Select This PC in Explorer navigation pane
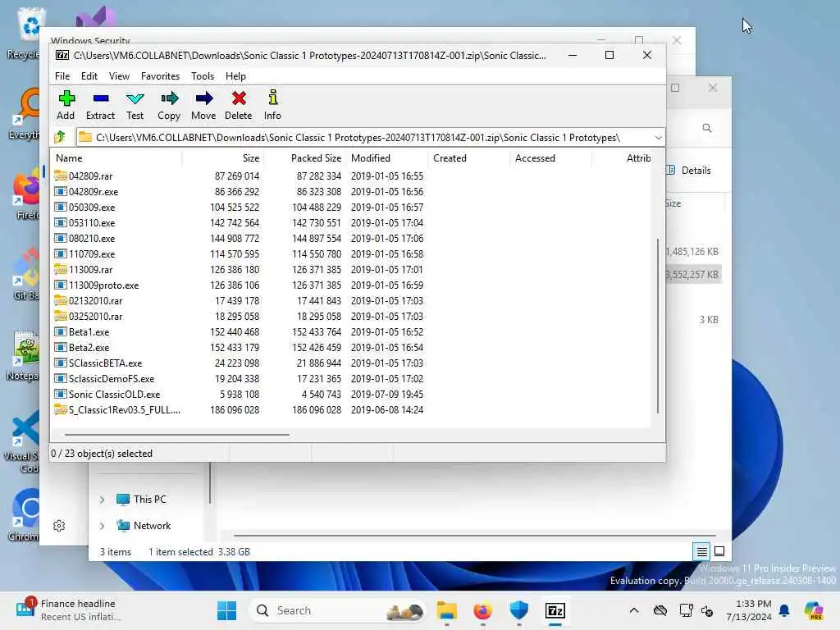This screenshot has height=630, width=840. coord(142,500)
